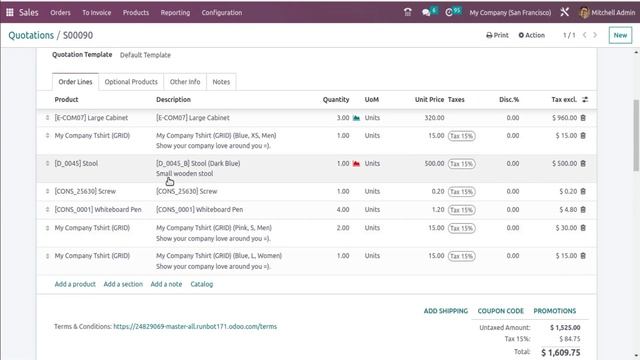Grab the Screw row drag handle
Image resolution: width=640 pixels, height=360 pixels.
(x=47, y=191)
